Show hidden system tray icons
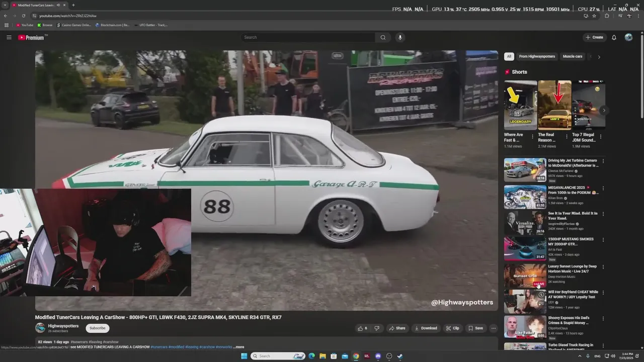The height and width of the screenshot is (362, 644). click(x=580, y=356)
